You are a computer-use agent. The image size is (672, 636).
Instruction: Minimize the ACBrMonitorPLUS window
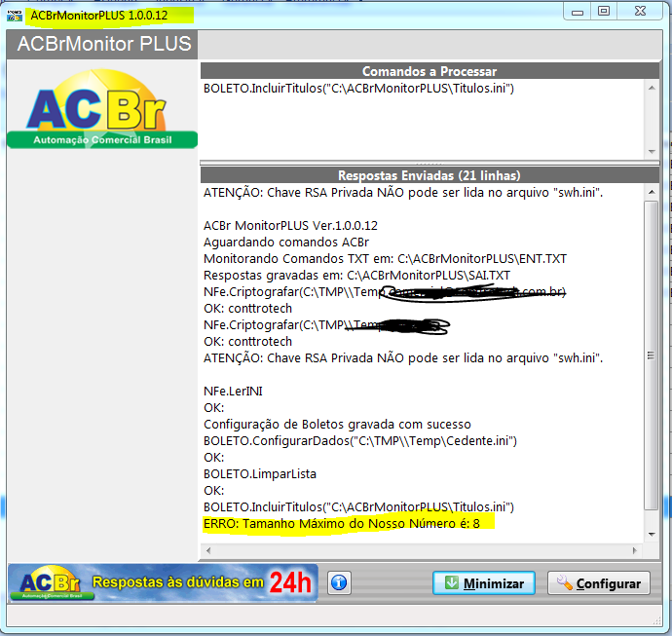tap(577, 12)
